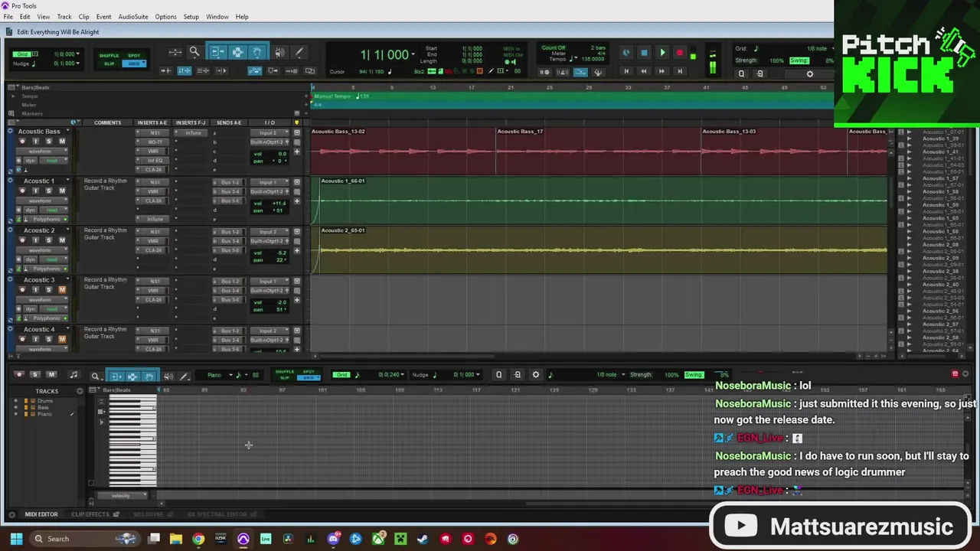This screenshot has width=980, height=551.
Task: Select the Piano track in MIDI editor list
Action: click(45, 414)
